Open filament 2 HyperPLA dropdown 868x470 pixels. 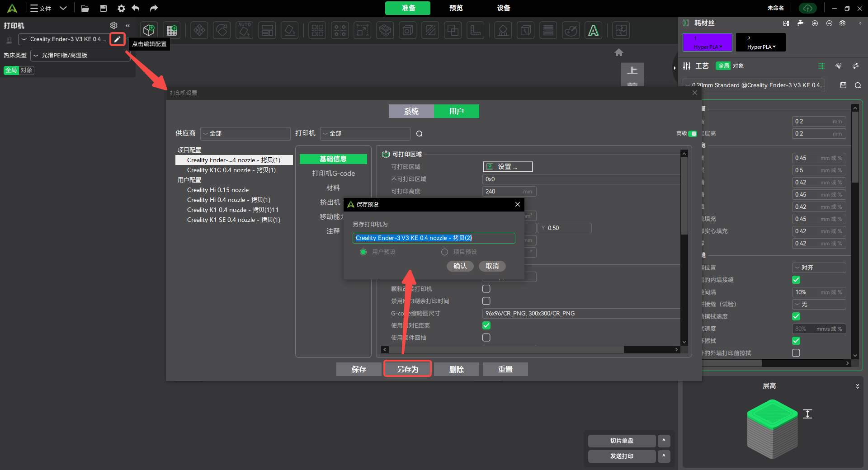(x=761, y=47)
